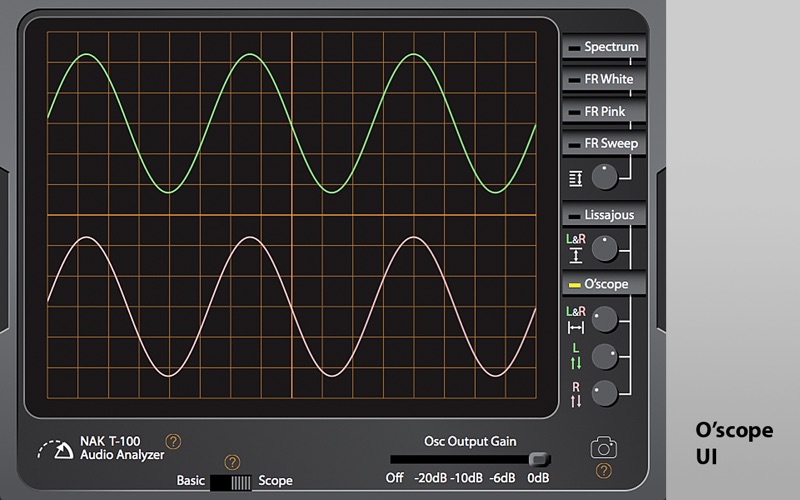Click the -20dB gain label

point(431,478)
